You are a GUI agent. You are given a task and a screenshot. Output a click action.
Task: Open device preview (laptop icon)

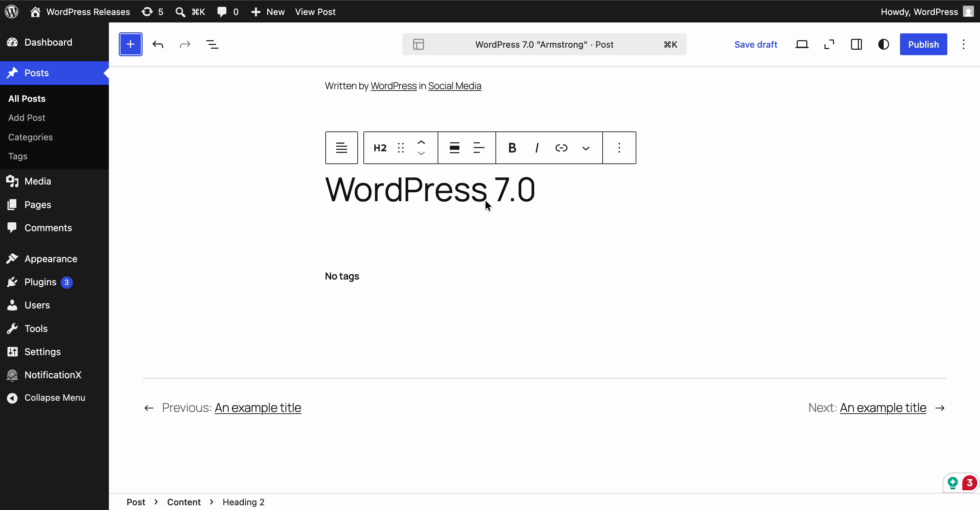click(x=802, y=45)
